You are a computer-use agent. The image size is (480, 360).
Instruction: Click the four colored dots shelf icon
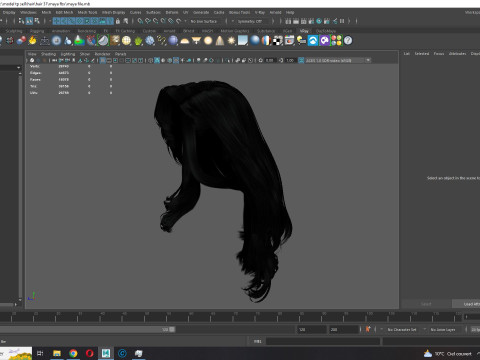point(336,41)
